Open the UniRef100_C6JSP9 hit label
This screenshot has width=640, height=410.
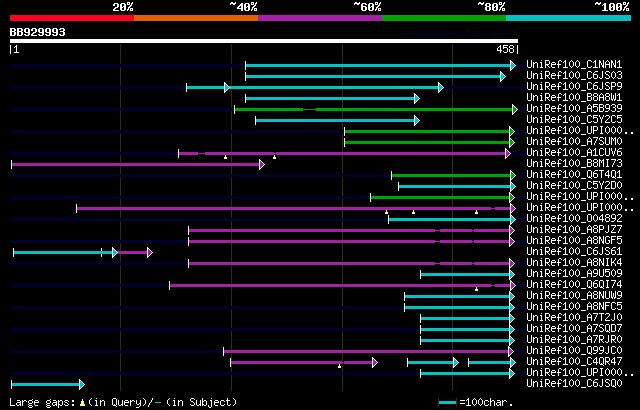[x=574, y=86]
